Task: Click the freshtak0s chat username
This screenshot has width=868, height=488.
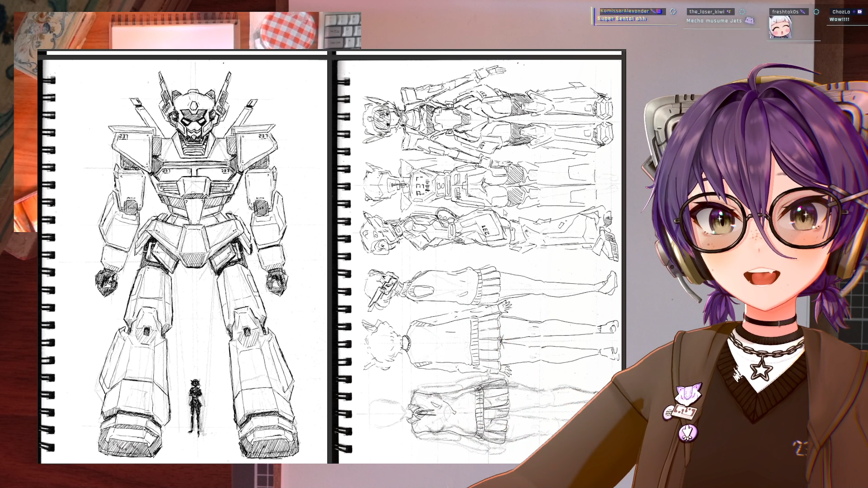Action: (x=785, y=12)
